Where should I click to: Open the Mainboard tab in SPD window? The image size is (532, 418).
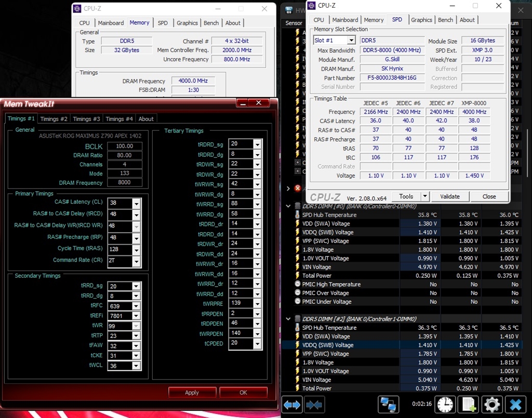pos(345,20)
